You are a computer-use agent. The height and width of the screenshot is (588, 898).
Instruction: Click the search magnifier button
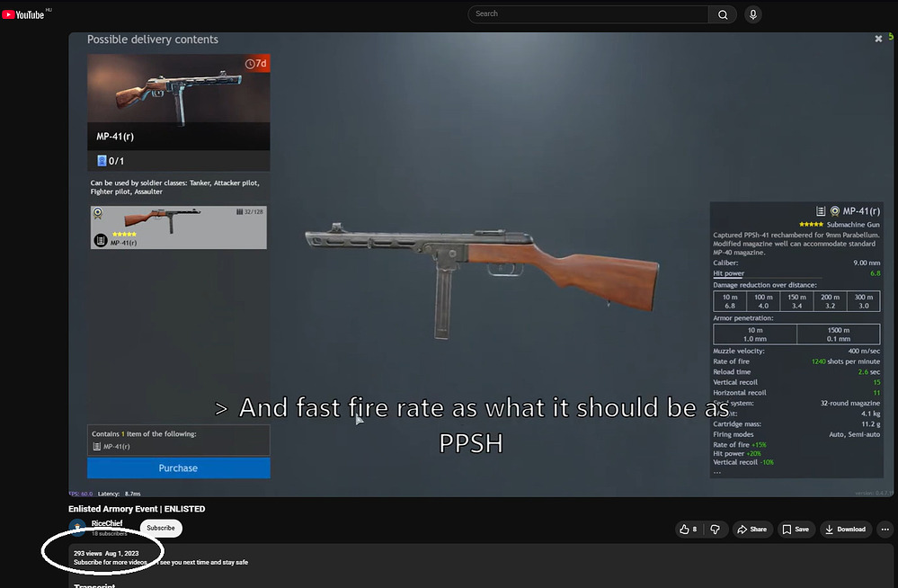click(x=723, y=14)
